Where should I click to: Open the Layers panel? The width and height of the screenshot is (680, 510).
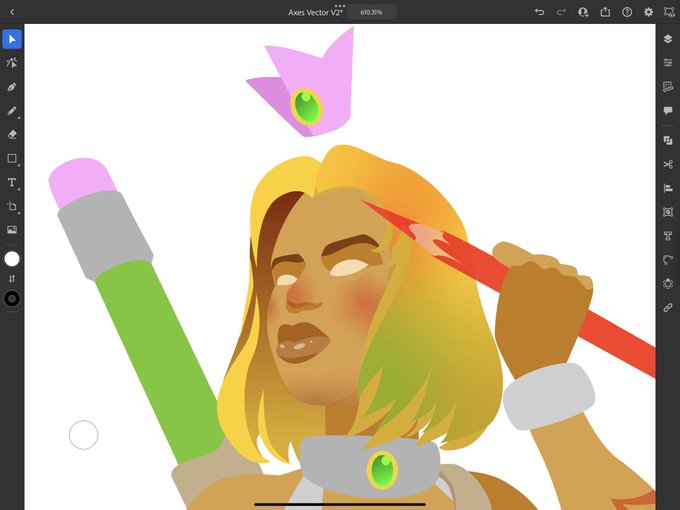(668, 39)
